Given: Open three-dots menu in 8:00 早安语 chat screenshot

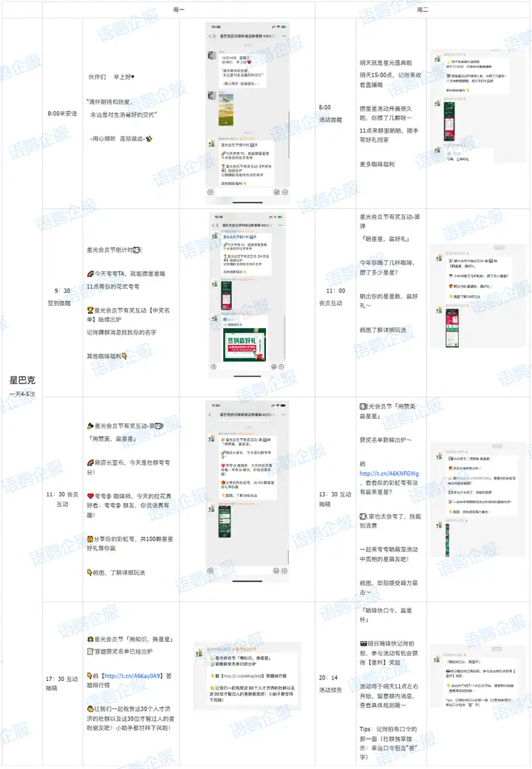Looking at the screenshot, I should point(284,35).
